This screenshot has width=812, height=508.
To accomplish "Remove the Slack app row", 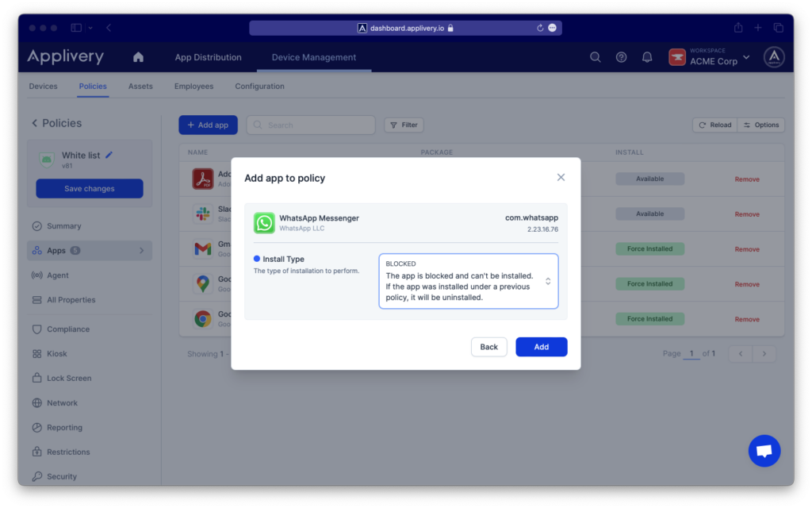I will click(x=747, y=214).
